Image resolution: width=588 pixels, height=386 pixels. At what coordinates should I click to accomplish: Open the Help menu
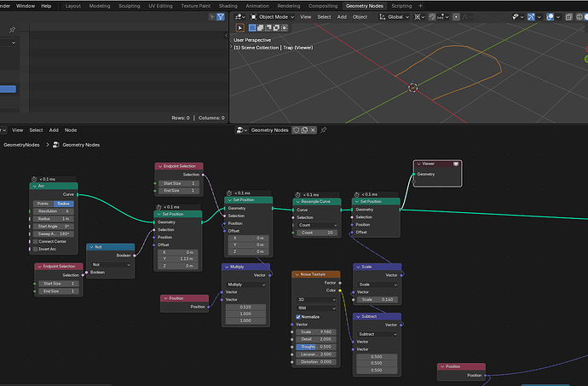click(x=46, y=6)
